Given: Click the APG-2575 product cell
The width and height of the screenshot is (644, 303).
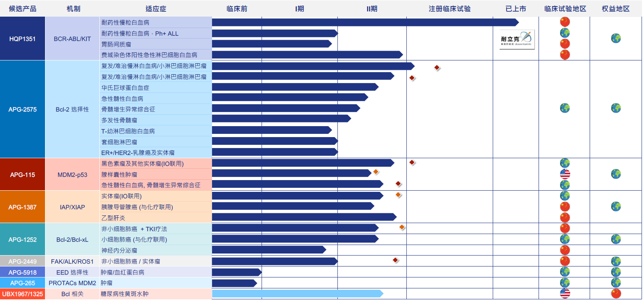Looking at the screenshot, I should 23,110.
